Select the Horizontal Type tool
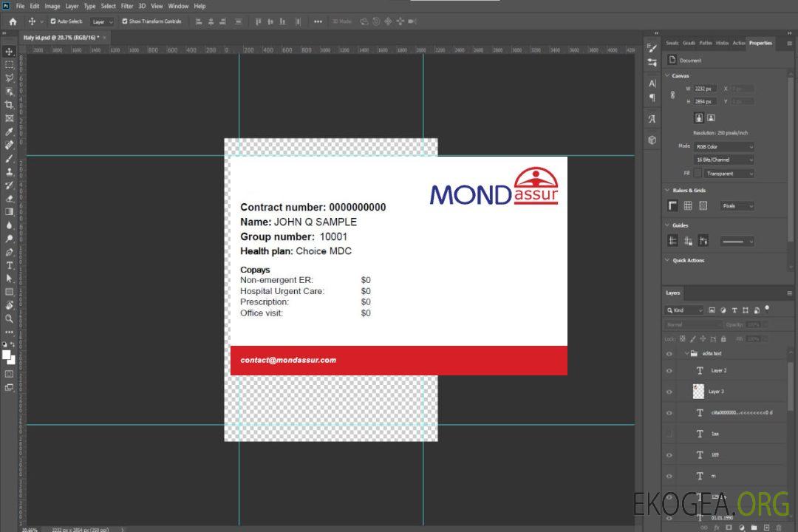This screenshot has width=798, height=532. [x=10, y=265]
